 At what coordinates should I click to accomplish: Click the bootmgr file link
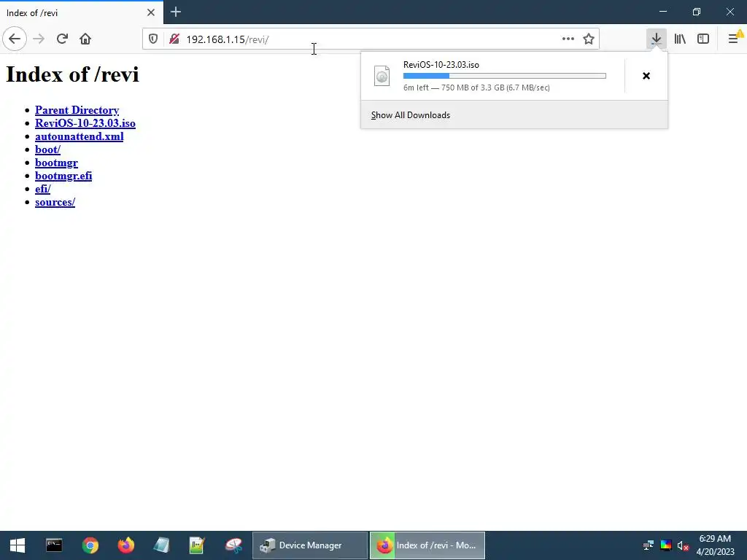56,163
